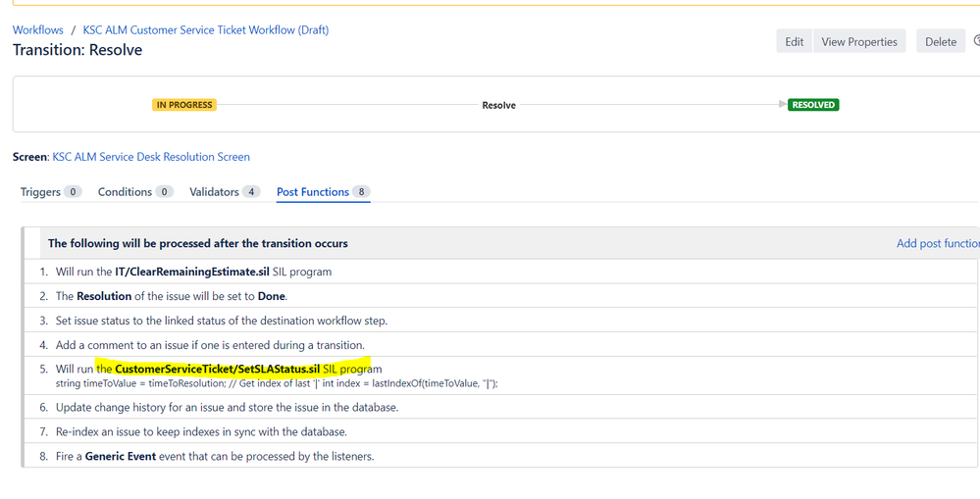Switch to the Conditions tab
The width and height of the screenshot is (980, 499).
[x=135, y=192]
